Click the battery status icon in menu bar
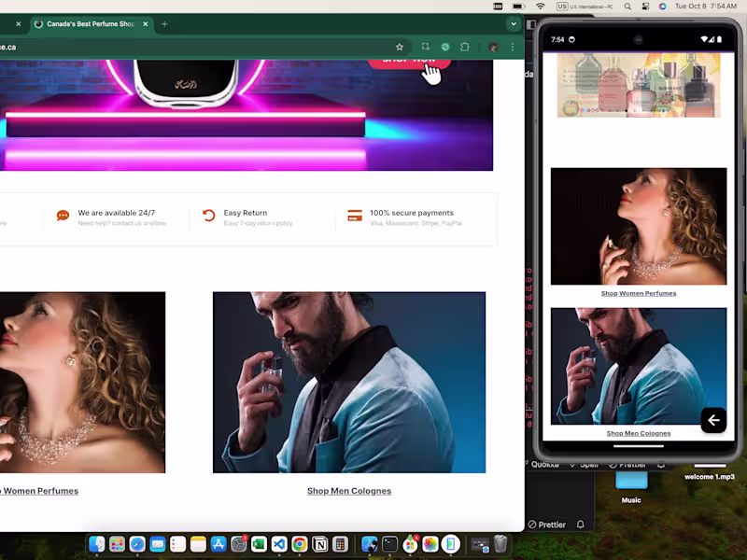This screenshot has width=747, height=560. pos(518,7)
